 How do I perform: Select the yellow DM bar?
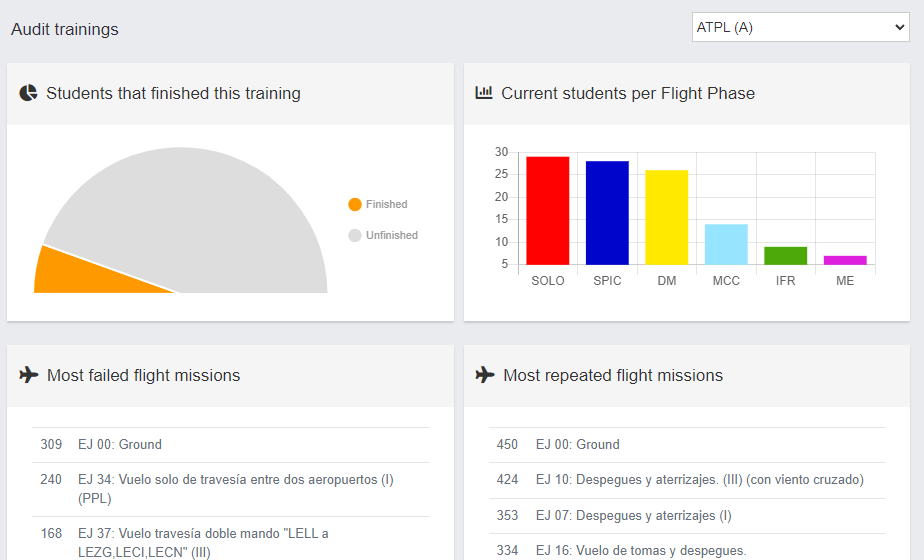[x=666, y=218]
